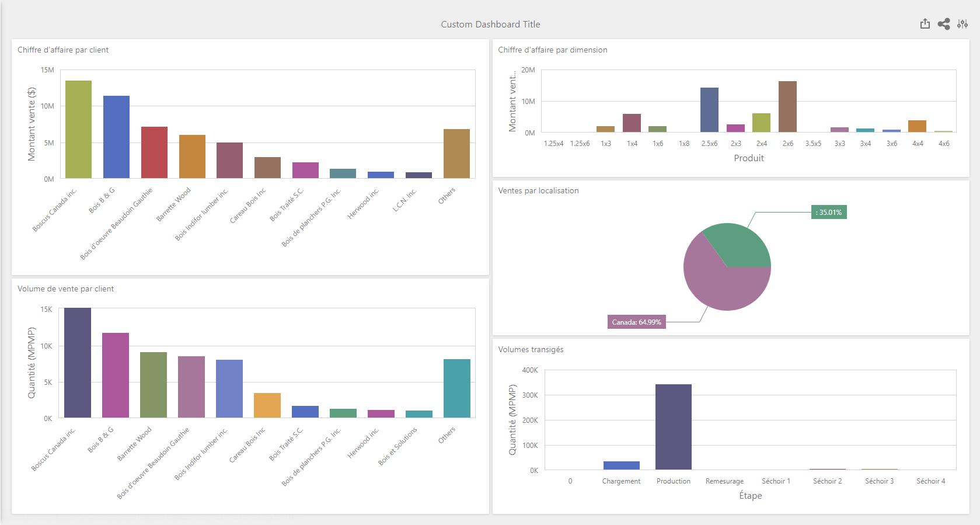Viewport: 980px width, 525px height.
Task: Click the 35.01% pie data label
Action: pyautogui.click(x=828, y=213)
